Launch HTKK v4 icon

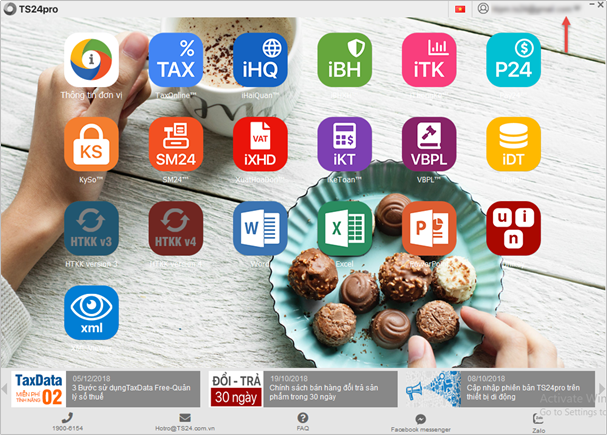click(x=176, y=229)
